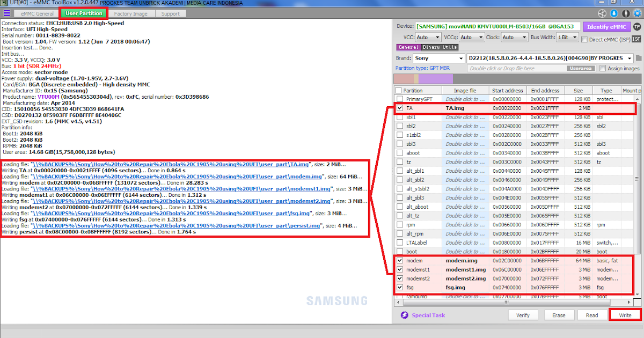The height and width of the screenshot is (338, 644).
Task: Open the Brand dropdown showing Sony
Action: point(438,58)
